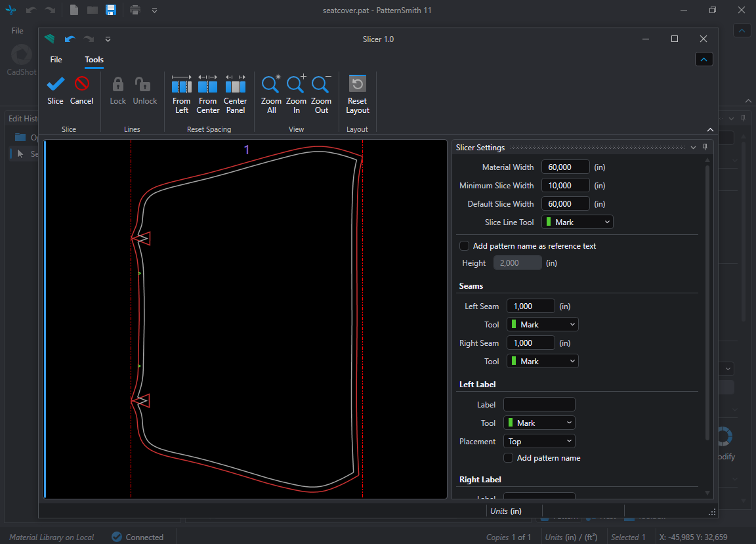
Task: Click the PatternSmith app logo icon
Action: [x=10, y=10]
